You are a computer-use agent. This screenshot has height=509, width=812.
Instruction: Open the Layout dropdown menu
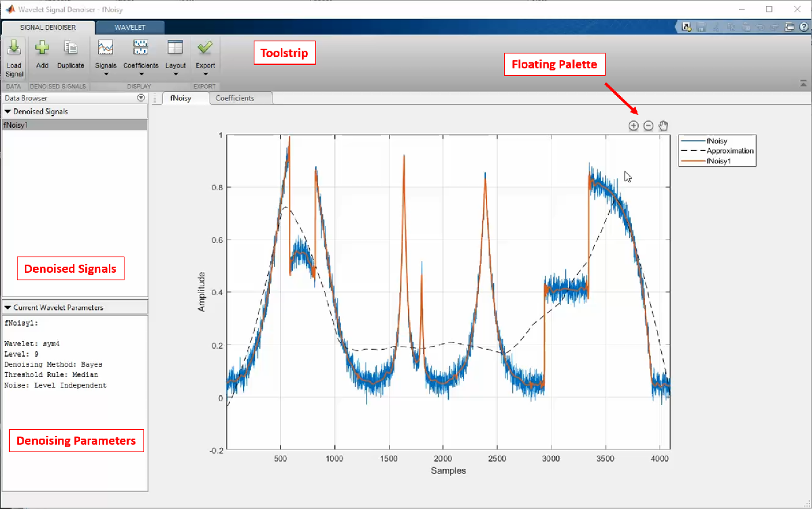[175, 58]
